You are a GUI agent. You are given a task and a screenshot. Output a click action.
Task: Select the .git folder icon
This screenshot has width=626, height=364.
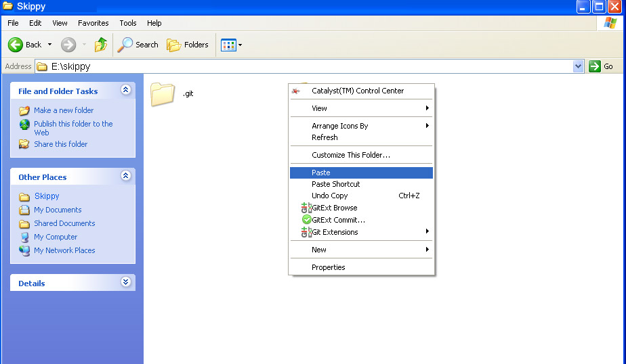(163, 94)
